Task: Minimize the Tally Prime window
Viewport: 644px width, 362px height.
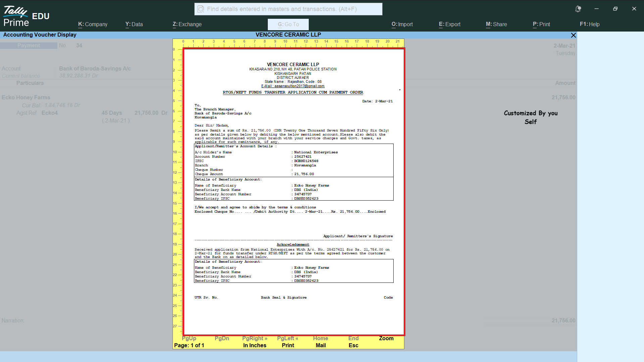Action: 596,9
